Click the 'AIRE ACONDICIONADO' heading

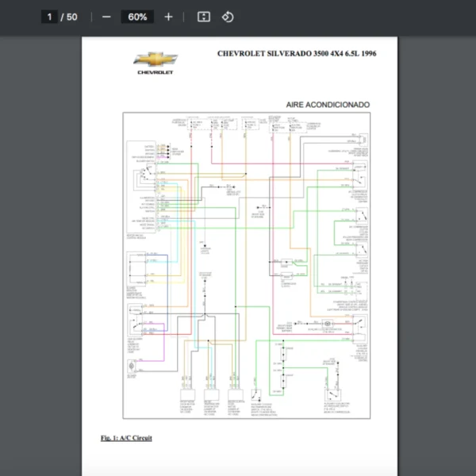(x=328, y=105)
